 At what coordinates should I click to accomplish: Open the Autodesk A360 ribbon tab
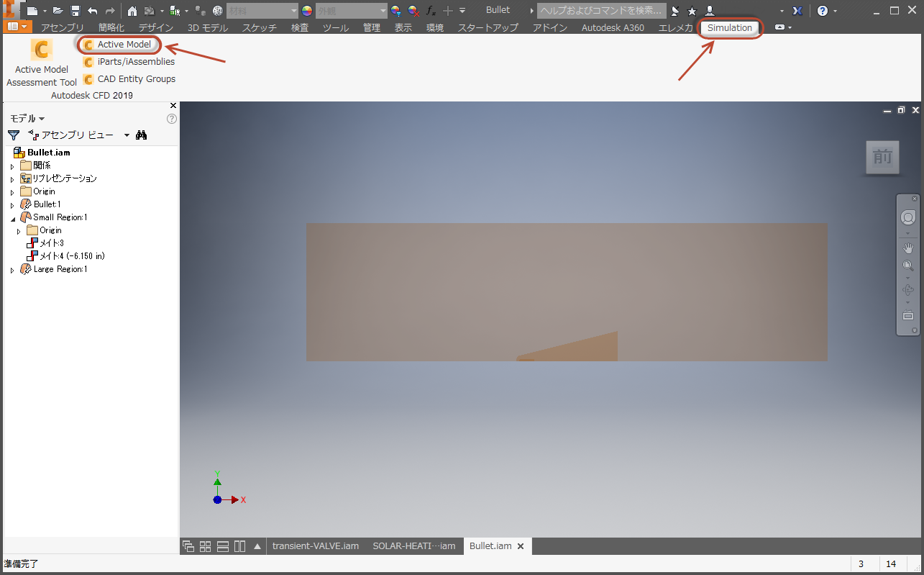pos(613,27)
